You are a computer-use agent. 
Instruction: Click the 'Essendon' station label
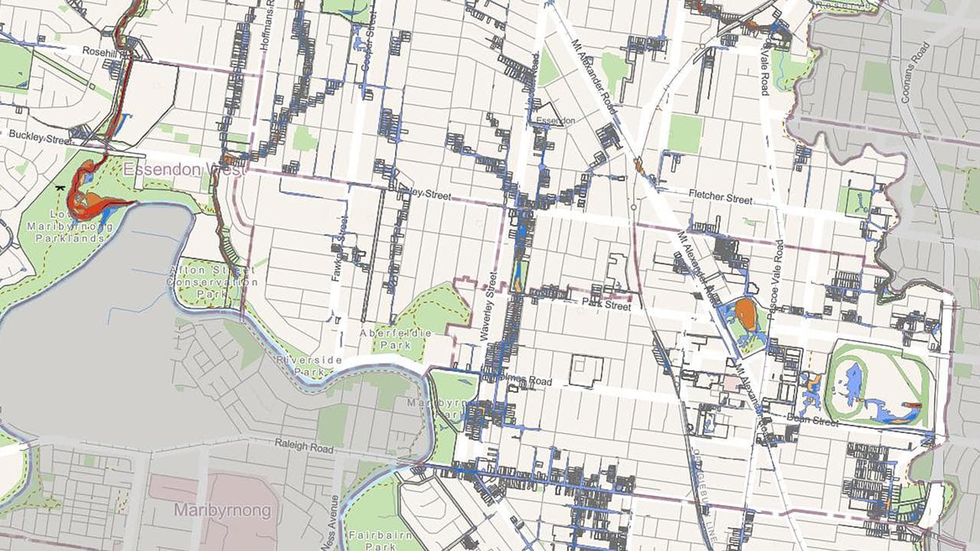555,121
